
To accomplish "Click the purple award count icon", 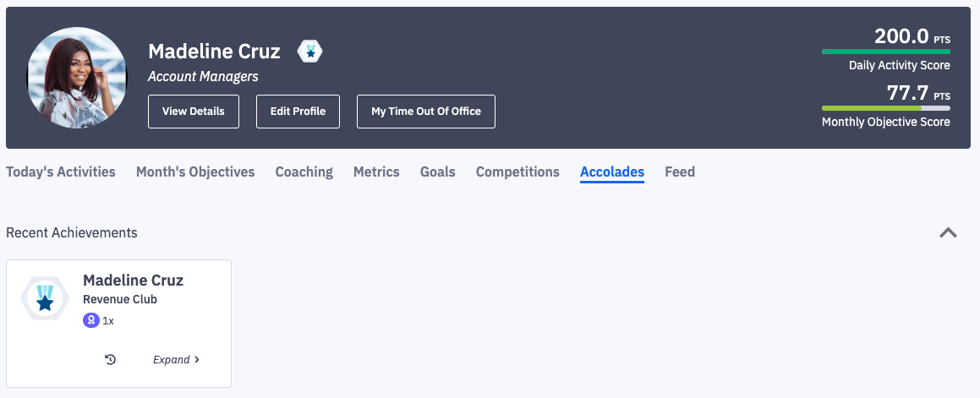I will (90, 320).
